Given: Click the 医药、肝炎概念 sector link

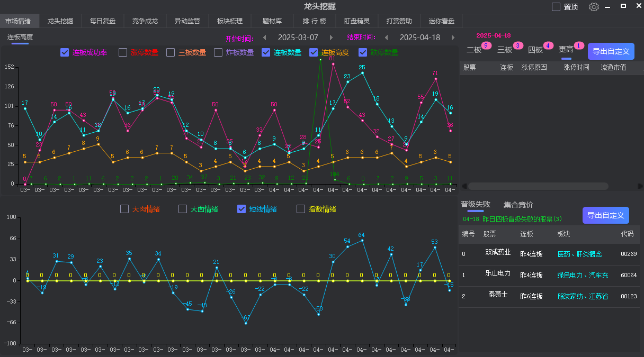Looking at the screenshot, I should [x=579, y=254].
